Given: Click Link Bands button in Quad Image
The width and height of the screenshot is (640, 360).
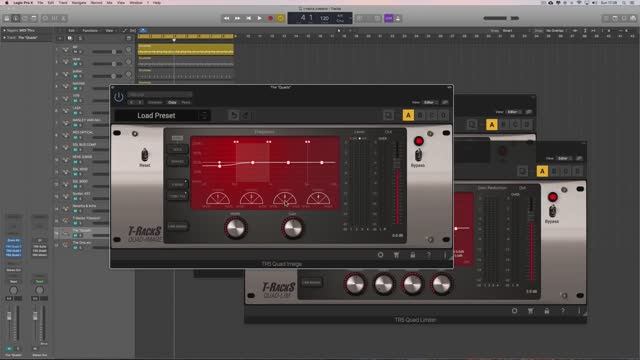Looking at the screenshot, I should click(177, 226).
